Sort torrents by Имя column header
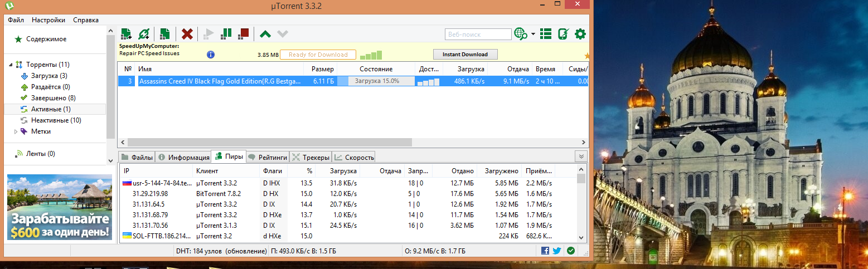Viewport: 868px width, 269px height. (x=220, y=69)
